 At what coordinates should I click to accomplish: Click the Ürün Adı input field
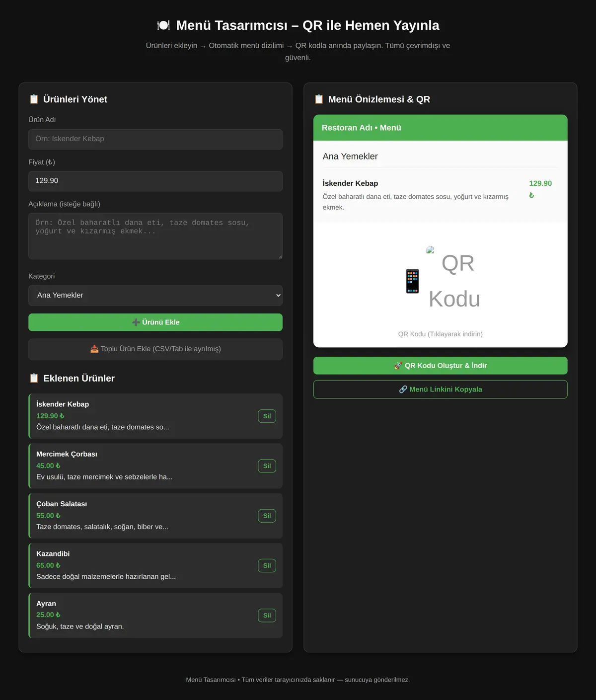click(155, 139)
